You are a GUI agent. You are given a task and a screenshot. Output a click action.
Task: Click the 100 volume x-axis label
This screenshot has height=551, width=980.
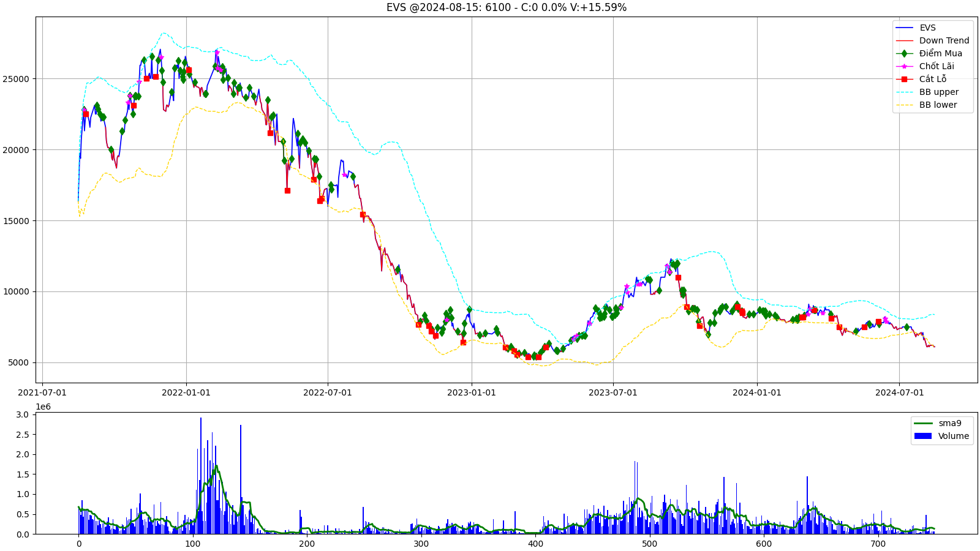tap(192, 544)
